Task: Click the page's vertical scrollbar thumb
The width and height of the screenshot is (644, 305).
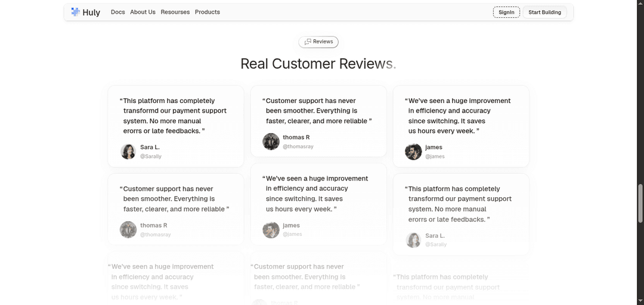Action: point(640,206)
